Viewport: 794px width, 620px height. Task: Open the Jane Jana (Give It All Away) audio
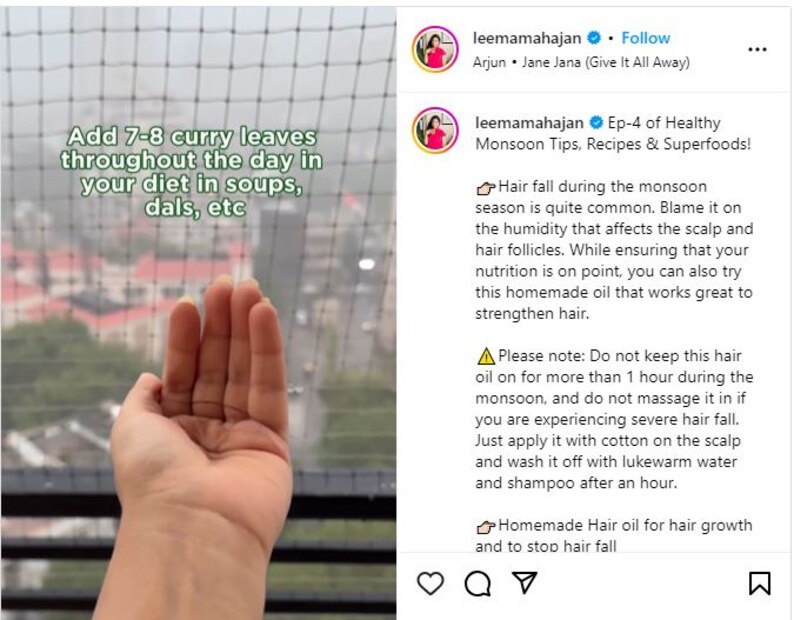click(606, 62)
